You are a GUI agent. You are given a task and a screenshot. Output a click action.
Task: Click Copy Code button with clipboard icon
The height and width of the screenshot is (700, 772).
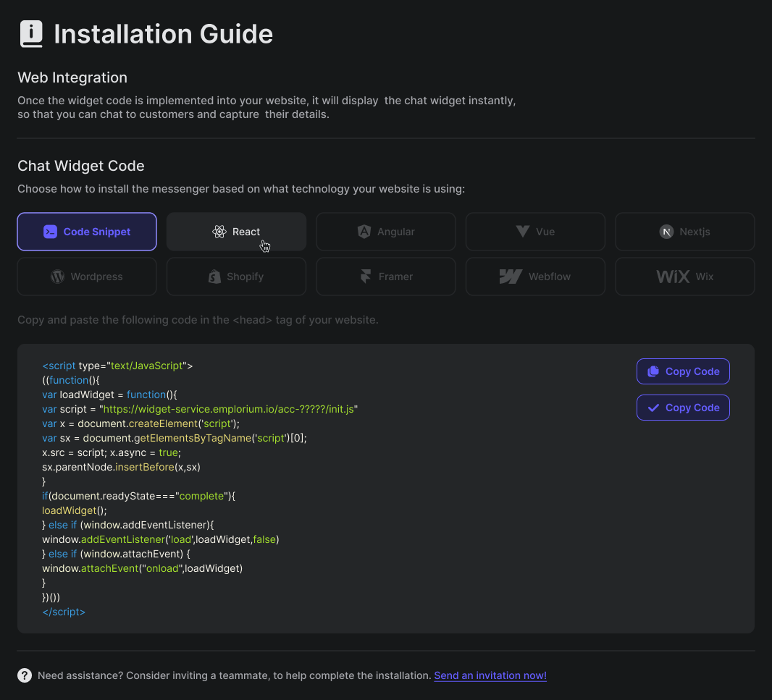tap(683, 371)
